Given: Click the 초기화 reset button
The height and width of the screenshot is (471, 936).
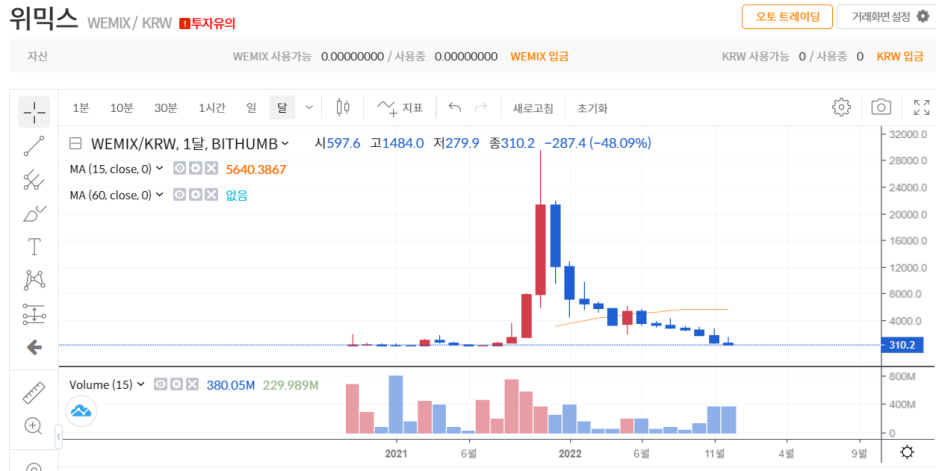Looking at the screenshot, I should tap(592, 109).
